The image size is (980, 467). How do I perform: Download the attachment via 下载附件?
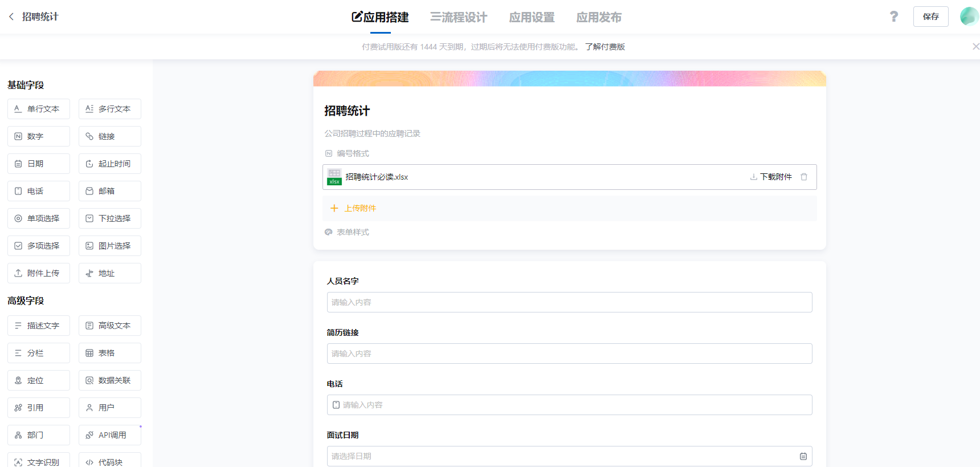(x=771, y=177)
